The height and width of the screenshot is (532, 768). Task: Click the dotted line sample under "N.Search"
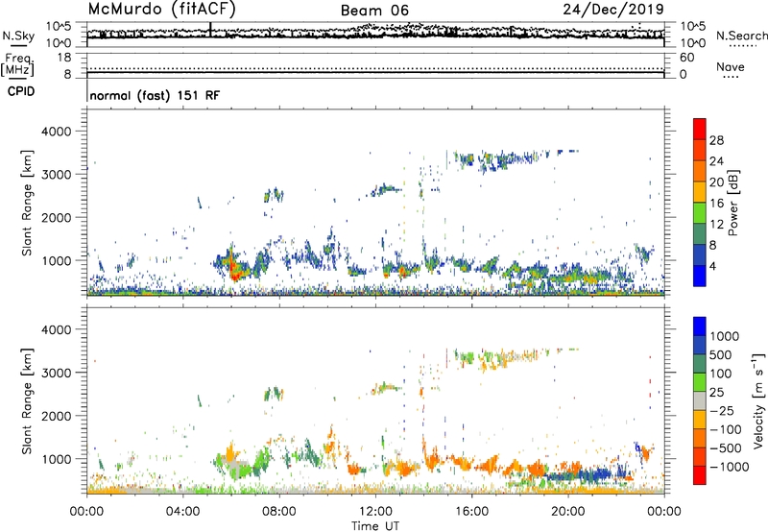(x=742, y=46)
